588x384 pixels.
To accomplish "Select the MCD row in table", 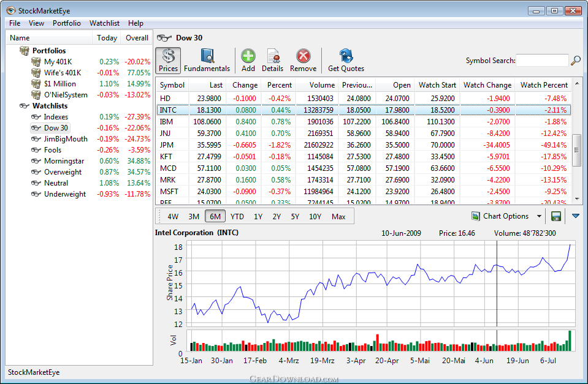I will click(364, 168).
